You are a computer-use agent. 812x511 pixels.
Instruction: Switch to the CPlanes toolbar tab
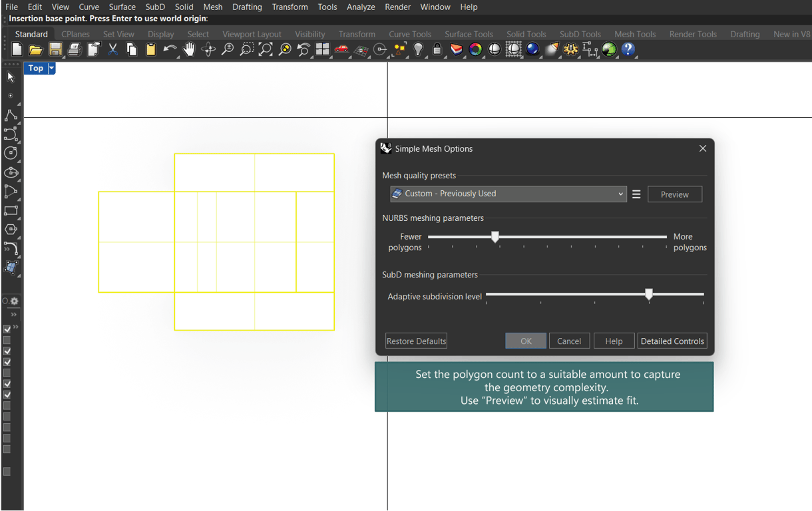(x=76, y=34)
